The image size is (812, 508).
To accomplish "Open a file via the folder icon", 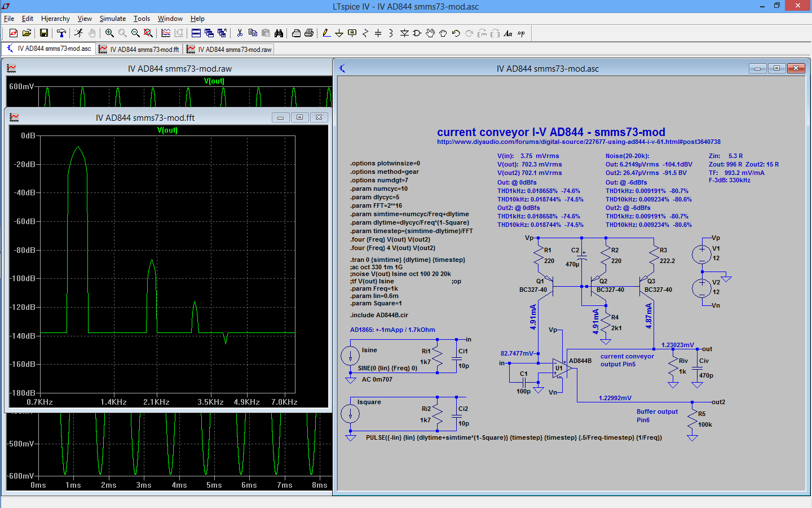I will coord(27,33).
